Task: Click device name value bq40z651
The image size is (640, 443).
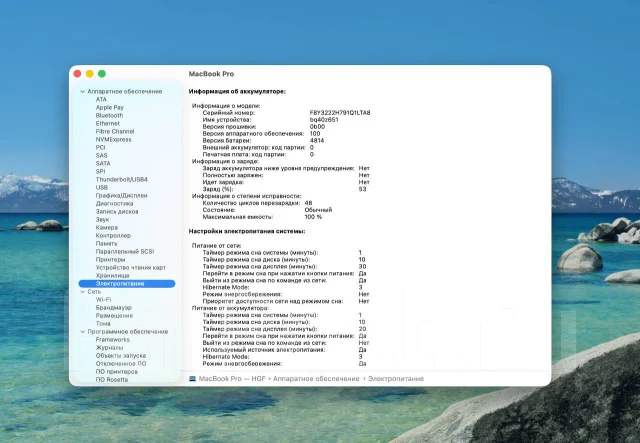Action: 324,120
